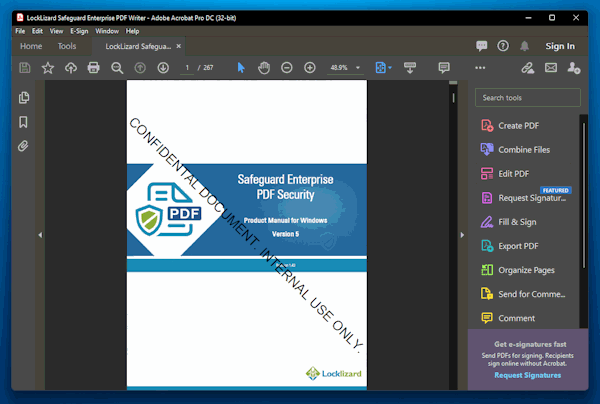Select the LockLizard Safegua... document tab
The image size is (600, 404).
pos(138,46)
